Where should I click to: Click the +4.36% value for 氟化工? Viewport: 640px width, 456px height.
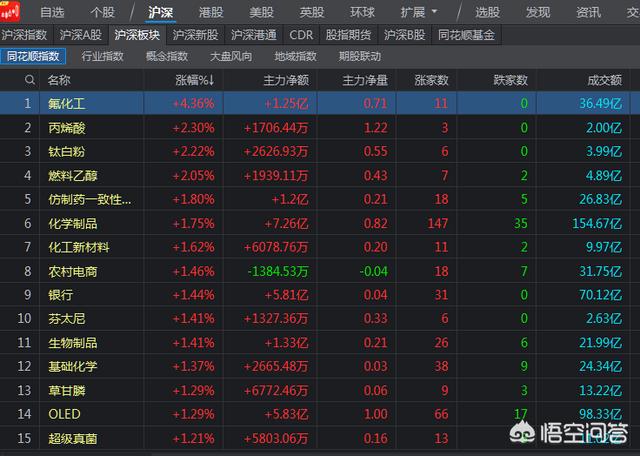(x=193, y=104)
